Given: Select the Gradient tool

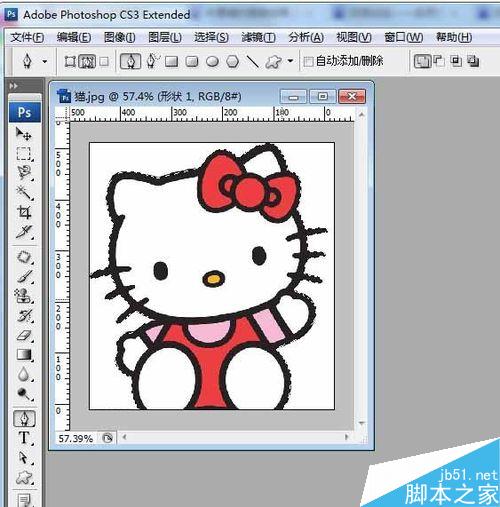Looking at the screenshot, I should click(24, 355).
